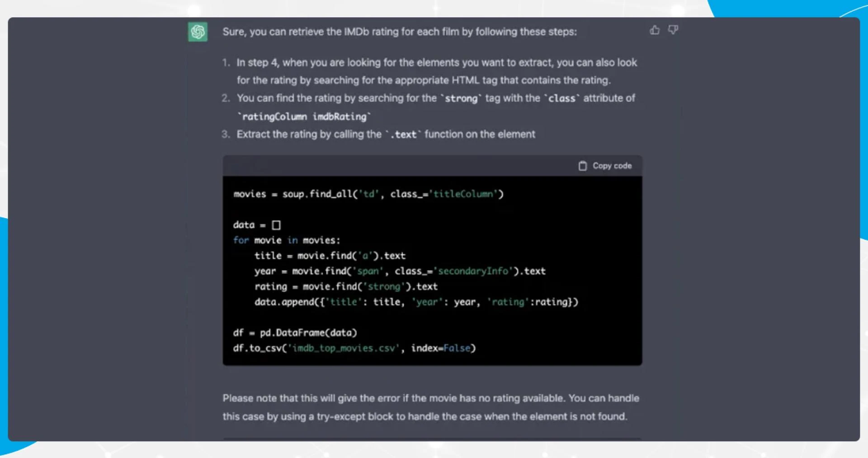Screen dimensions: 868x458
Task: Click the thumbs down feedback icon
Action: 673,30
